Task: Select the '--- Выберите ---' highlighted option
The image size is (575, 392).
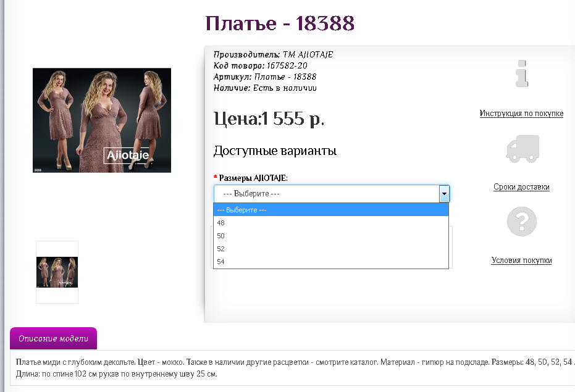Action: click(x=331, y=210)
